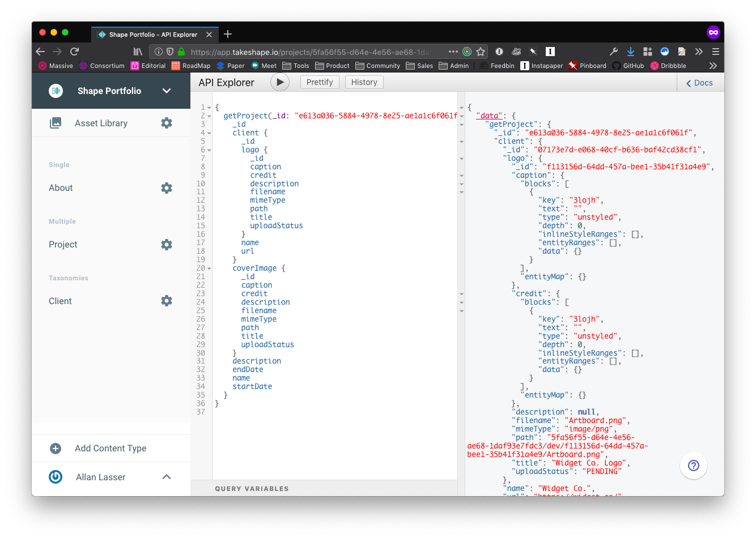
Task: Open a new browser tab with plus
Action: pyautogui.click(x=228, y=34)
